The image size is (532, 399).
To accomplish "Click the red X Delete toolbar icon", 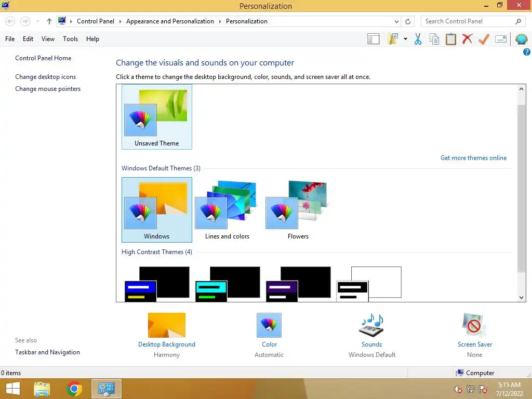I will [467, 38].
